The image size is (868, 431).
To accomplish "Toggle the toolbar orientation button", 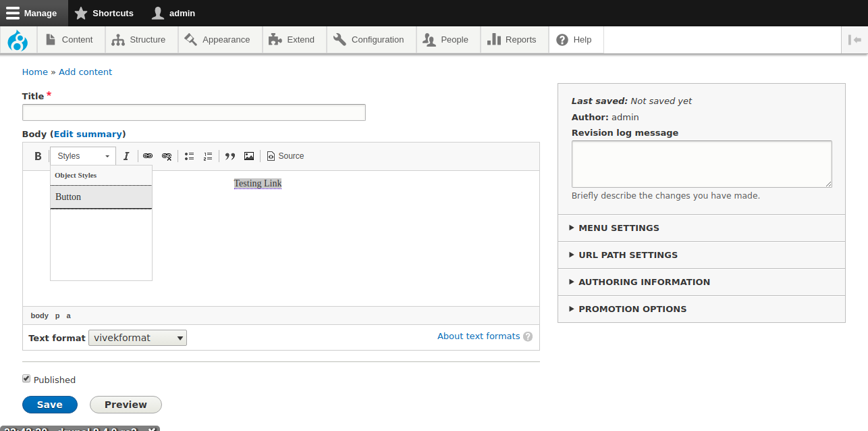I will click(855, 40).
